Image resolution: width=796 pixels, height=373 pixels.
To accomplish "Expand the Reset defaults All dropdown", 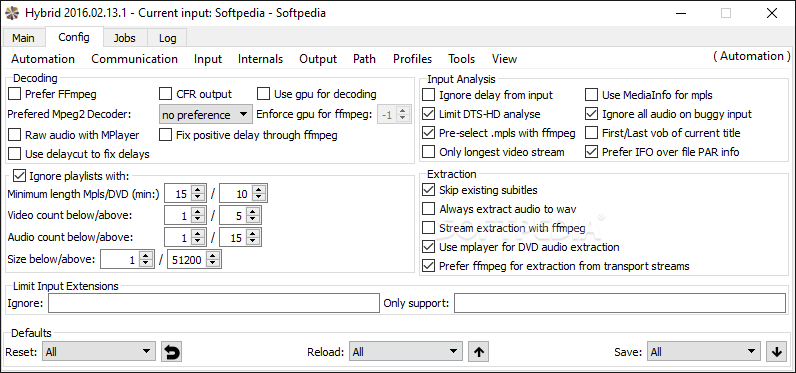I will (x=99, y=351).
